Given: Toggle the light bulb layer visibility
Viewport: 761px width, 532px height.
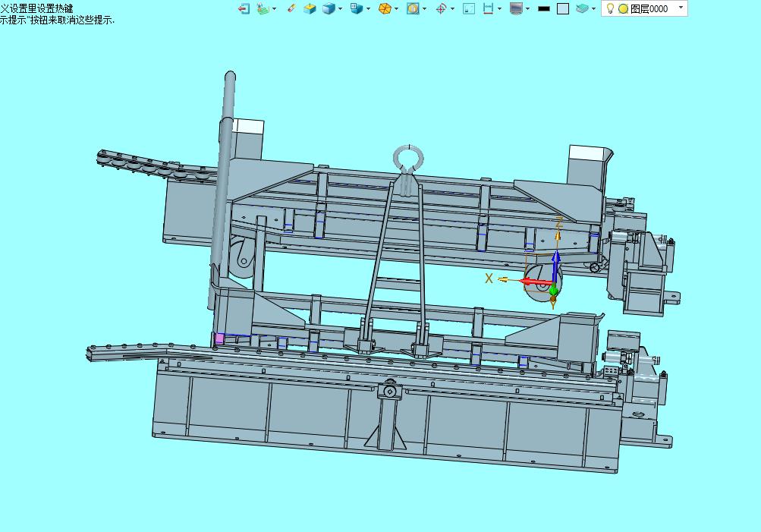Looking at the screenshot, I should [x=611, y=8].
